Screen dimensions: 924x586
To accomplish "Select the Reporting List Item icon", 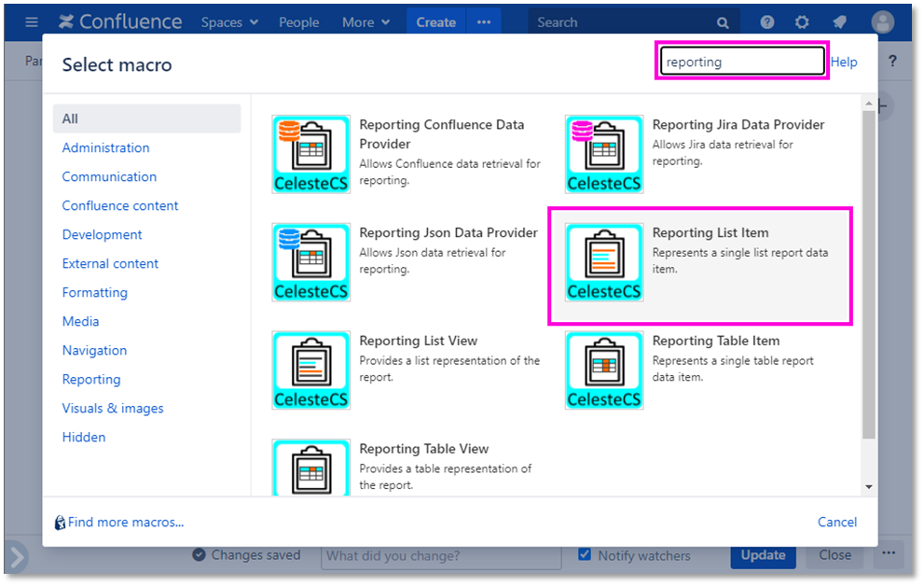I will pyautogui.click(x=604, y=262).
